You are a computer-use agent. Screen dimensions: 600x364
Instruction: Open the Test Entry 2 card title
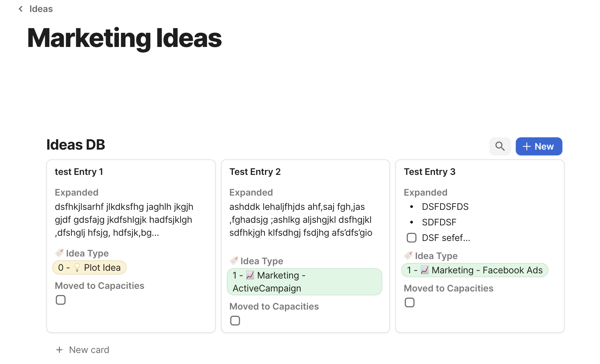click(x=255, y=172)
